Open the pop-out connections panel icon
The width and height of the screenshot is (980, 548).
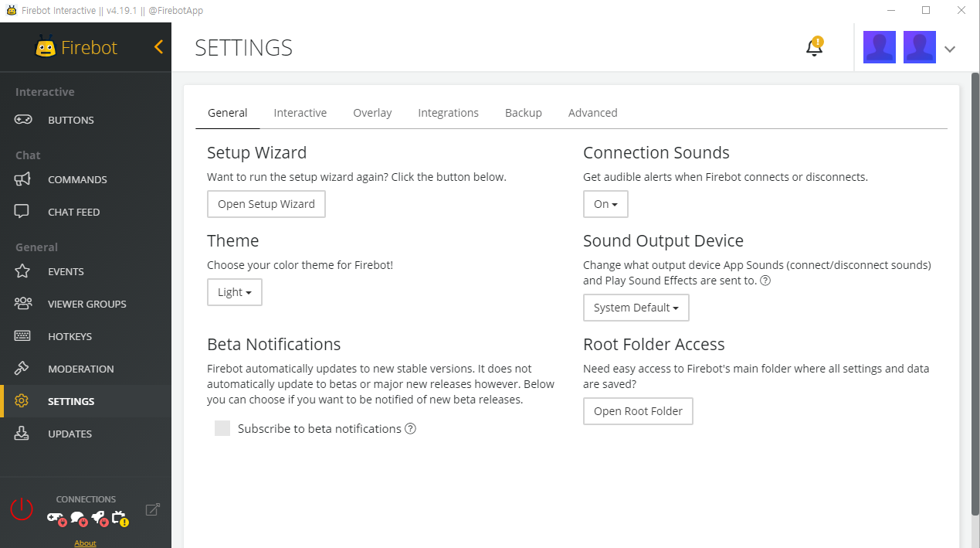153,509
